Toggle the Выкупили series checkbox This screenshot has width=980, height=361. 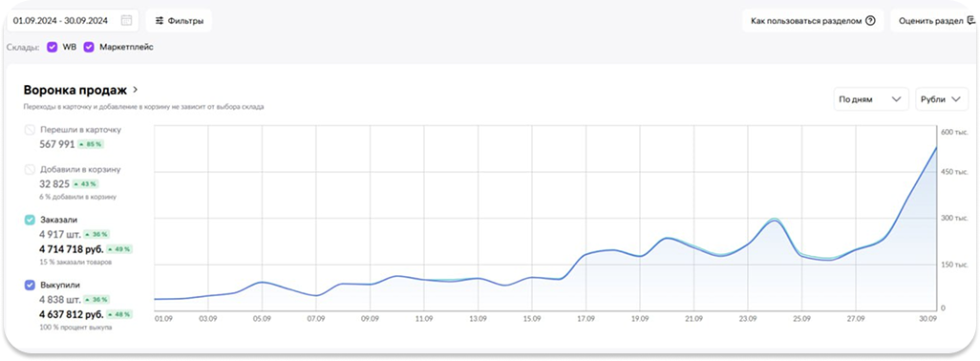coord(30,286)
